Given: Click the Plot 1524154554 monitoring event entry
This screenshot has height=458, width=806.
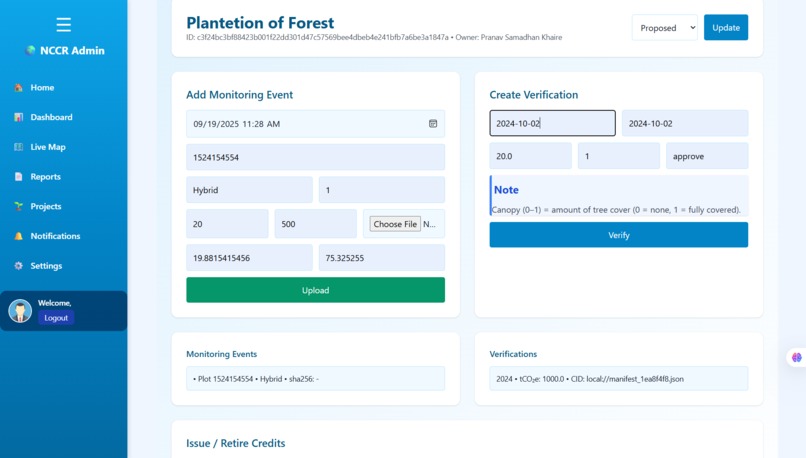Looking at the screenshot, I should pos(315,378).
